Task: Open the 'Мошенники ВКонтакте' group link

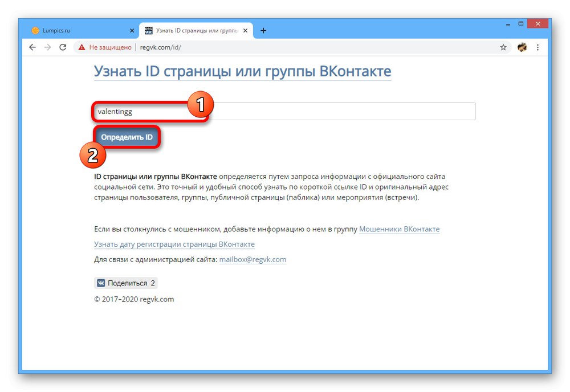Action: click(x=399, y=229)
